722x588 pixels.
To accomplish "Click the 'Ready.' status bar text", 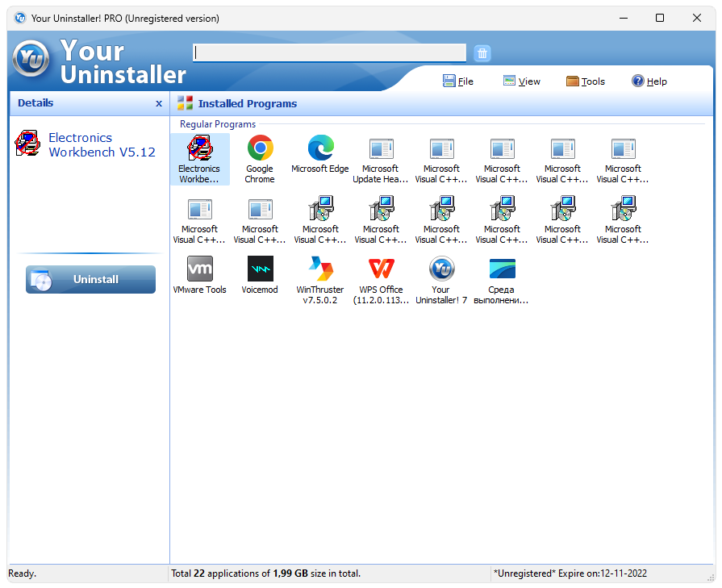I will click(22, 573).
